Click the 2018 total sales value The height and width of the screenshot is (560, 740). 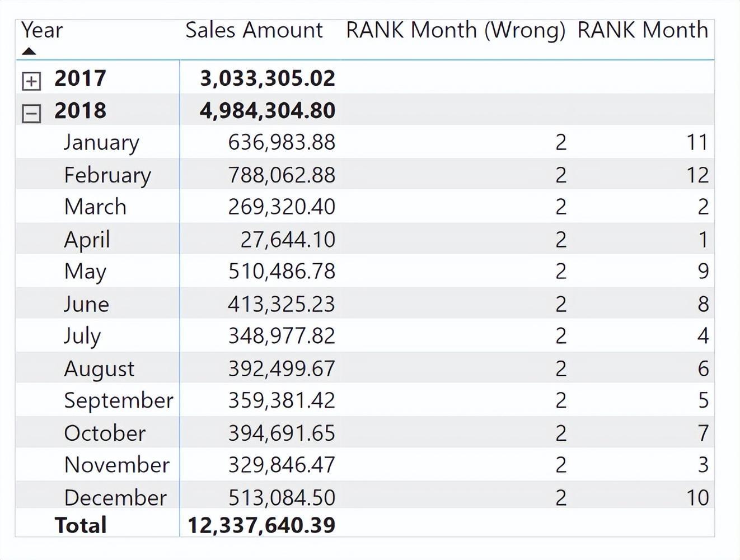(268, 110)
